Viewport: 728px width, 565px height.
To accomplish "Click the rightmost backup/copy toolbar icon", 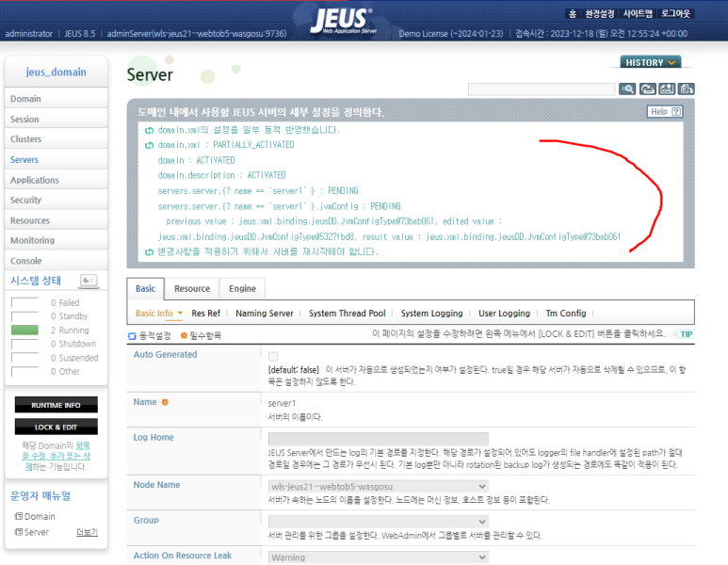I will tap(686, 89).
